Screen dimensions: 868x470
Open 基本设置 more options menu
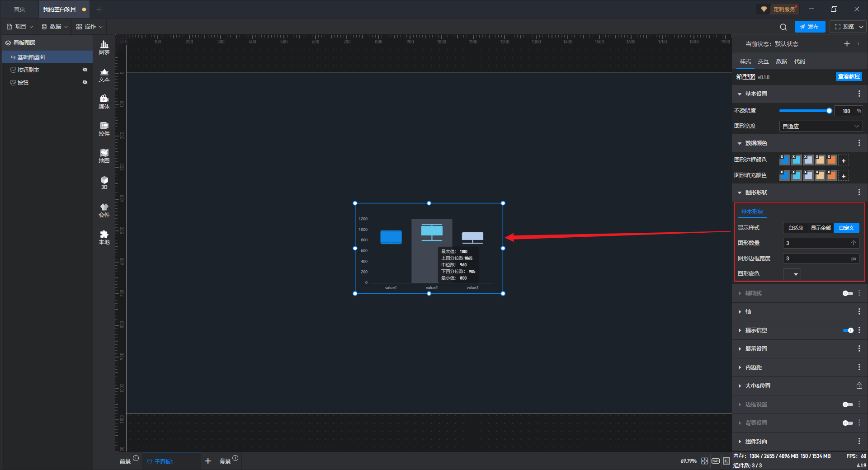(x=859, y=94)
